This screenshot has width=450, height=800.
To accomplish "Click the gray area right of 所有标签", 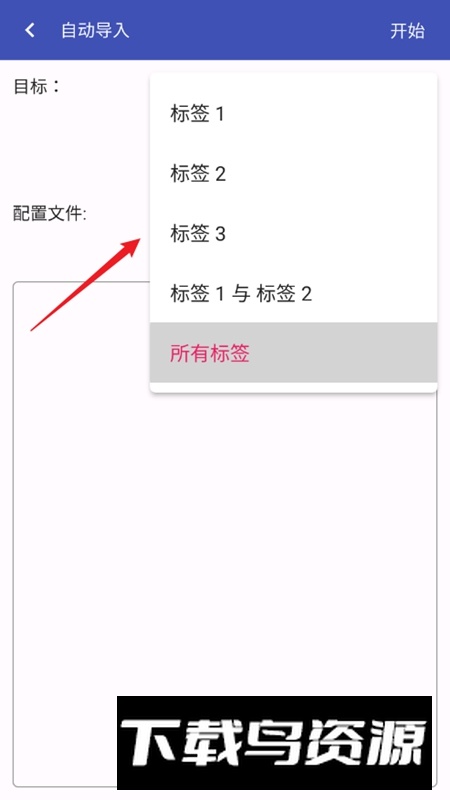I will tap(347, 353).
